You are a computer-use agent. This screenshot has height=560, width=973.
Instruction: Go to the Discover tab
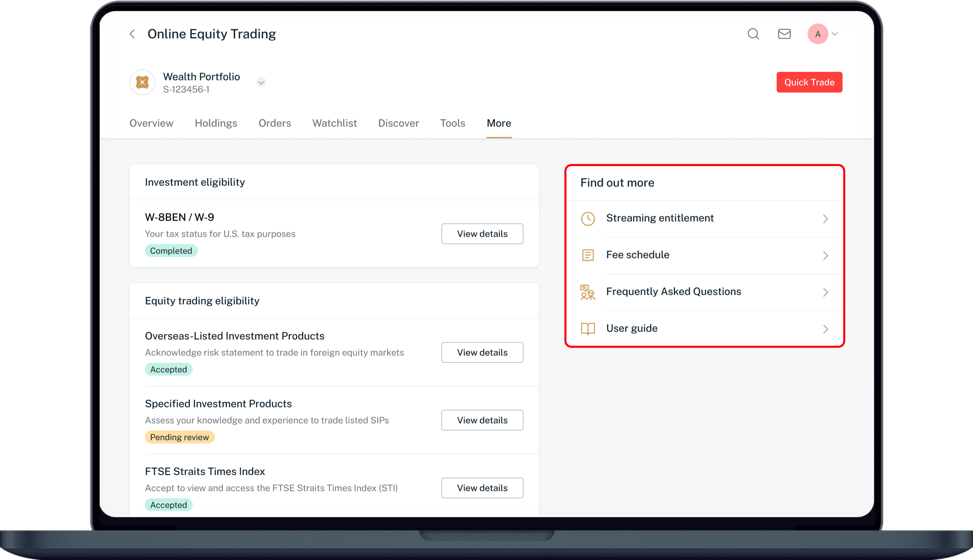tap(398, 123)
